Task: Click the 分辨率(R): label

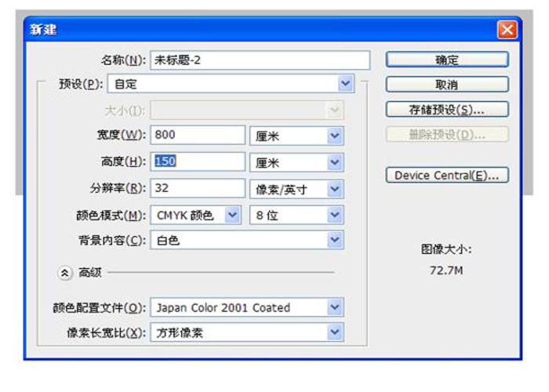Action: coord(118,188)
